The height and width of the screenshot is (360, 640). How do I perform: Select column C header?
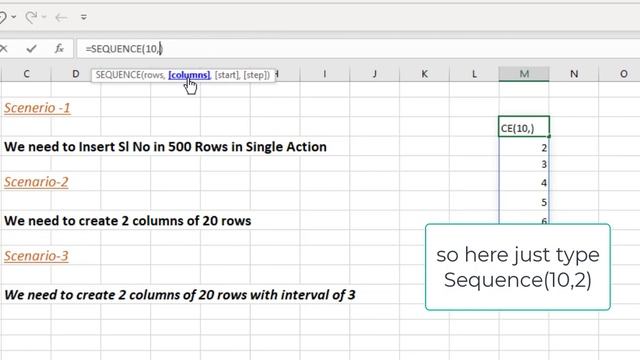tap(27, 74)
